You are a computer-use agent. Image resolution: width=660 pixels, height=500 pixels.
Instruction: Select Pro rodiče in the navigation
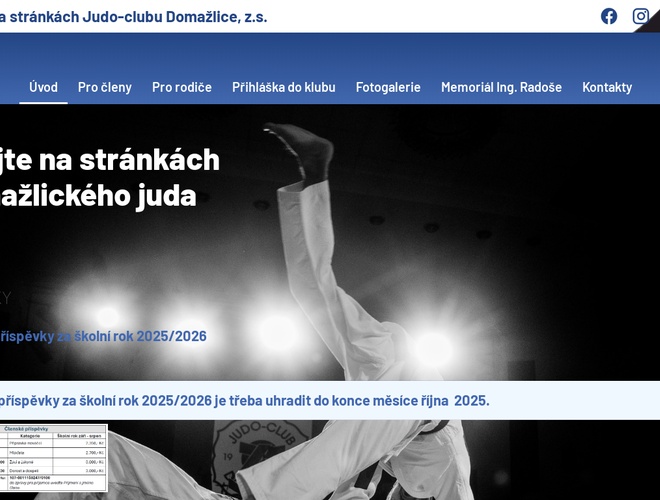point(182,87)
